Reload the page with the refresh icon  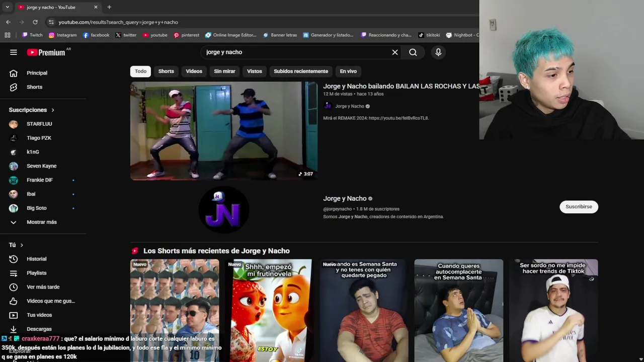(35, 22)
